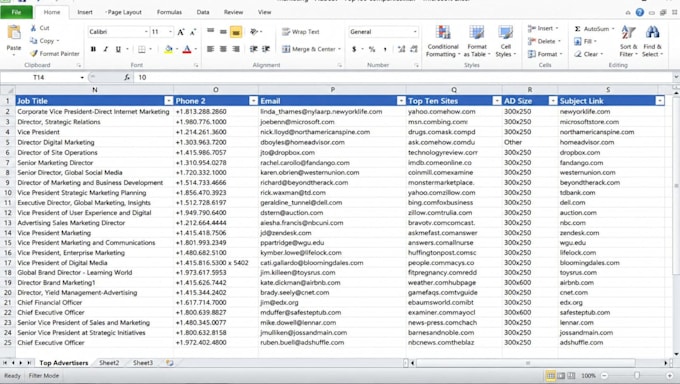Toggle middle vertical alignment

point(223,31)
